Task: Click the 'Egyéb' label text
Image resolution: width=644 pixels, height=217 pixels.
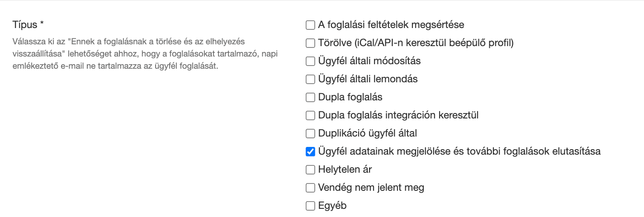Action: pos(332,206)
